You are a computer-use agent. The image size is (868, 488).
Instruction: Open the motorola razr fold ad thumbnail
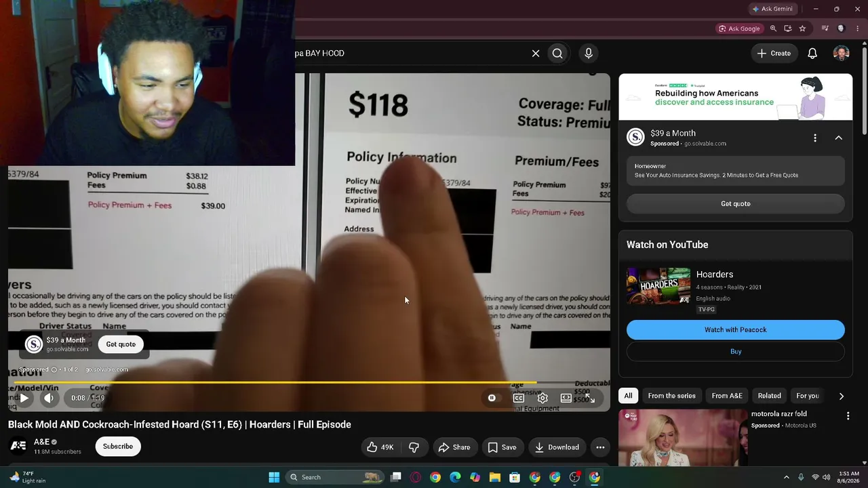[683, 438]
